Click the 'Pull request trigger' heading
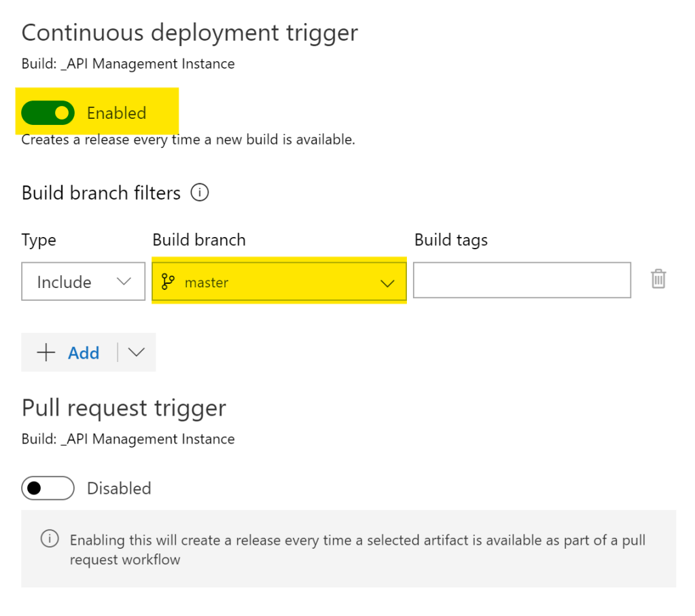 (124, 408)
